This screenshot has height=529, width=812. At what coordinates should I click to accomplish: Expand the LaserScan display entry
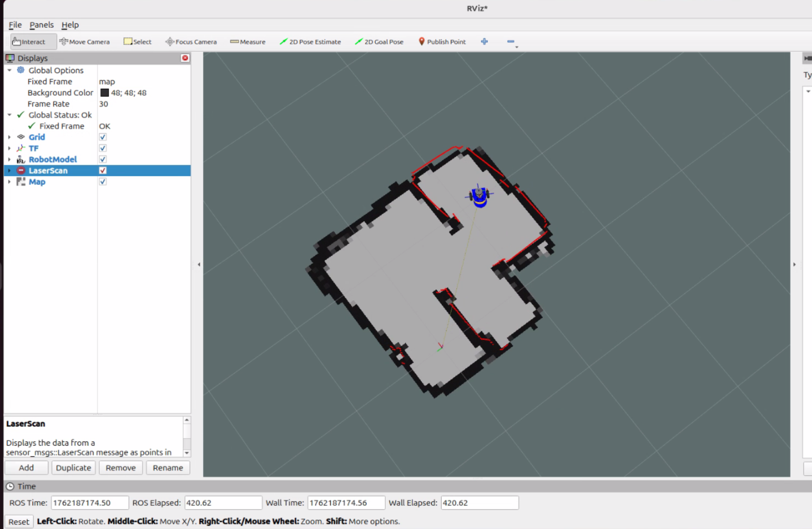[x=9, y=170]
